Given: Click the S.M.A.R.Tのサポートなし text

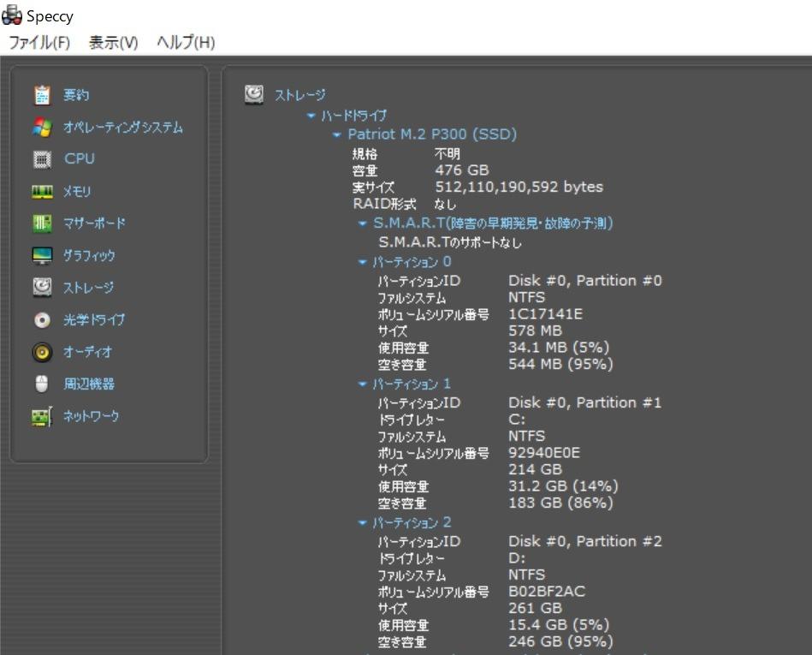Looking at the screenshot, I should pyautogui.click(x=450, y=242).
